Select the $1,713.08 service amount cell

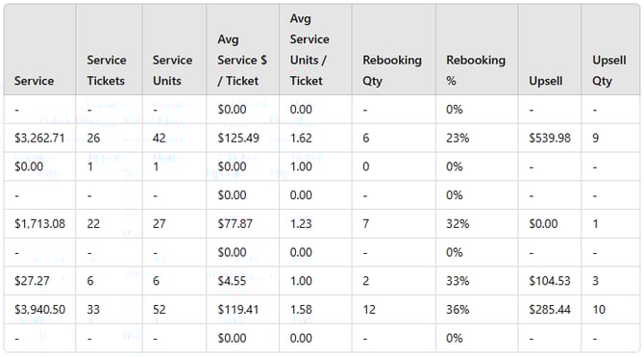(x=39, y=224)
